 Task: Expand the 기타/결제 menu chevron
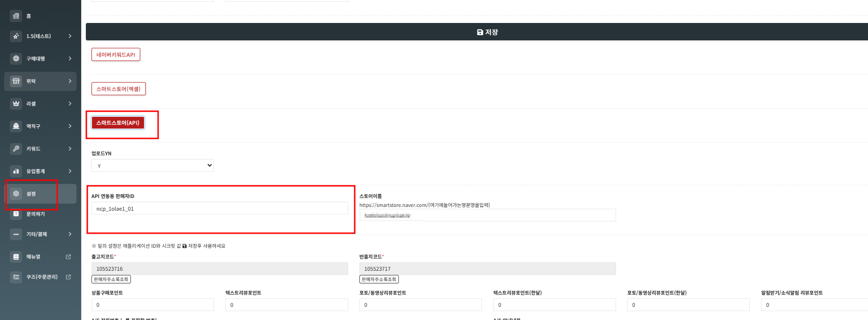click(x=70, y=234)
